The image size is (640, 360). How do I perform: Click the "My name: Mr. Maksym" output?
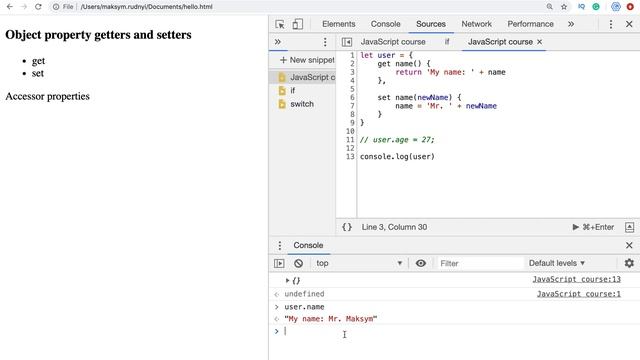tap(331, 319)
